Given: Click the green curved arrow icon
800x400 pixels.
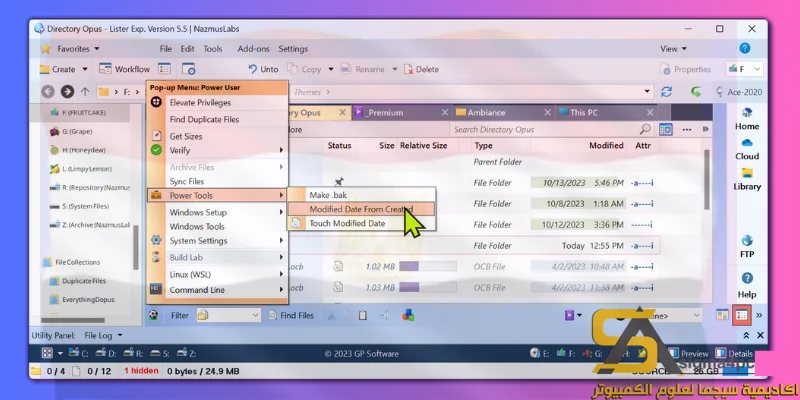Looking at the screenshot, I should click(695, 92).
